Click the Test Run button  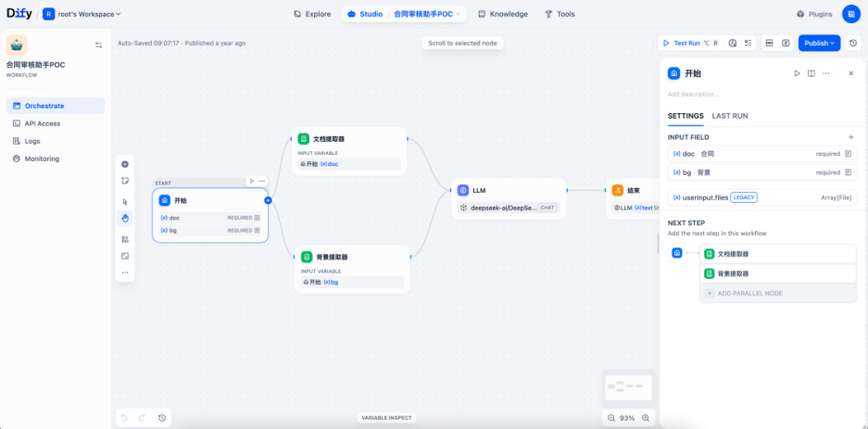tap(686, 43)
